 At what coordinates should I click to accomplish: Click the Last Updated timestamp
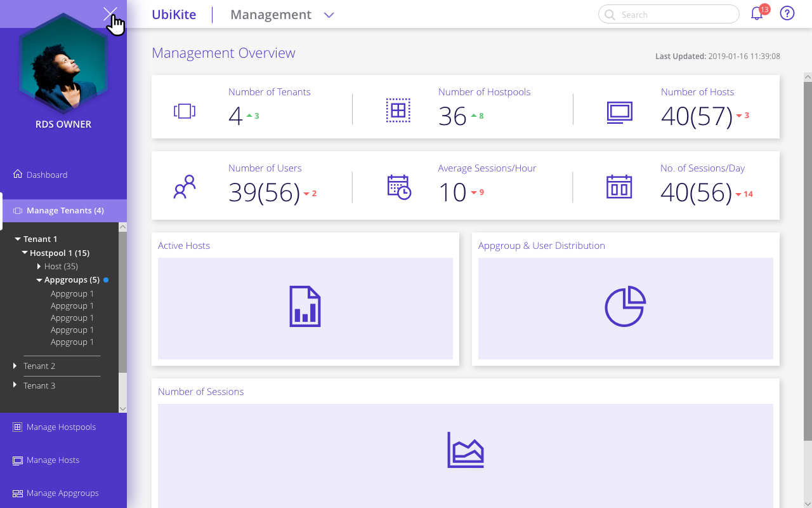pos(717,57)
